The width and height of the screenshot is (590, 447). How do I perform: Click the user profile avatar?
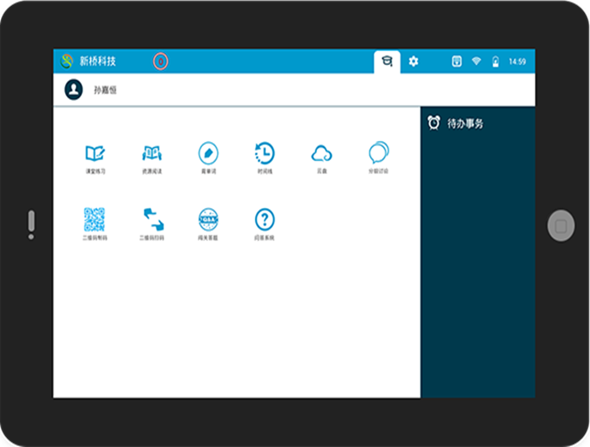[74, 90]
